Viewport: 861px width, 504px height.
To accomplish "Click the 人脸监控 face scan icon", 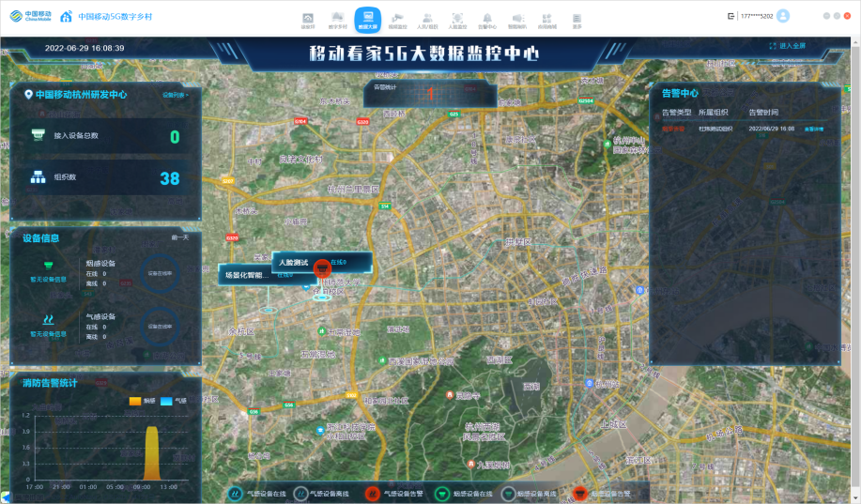I will (457, 19).
